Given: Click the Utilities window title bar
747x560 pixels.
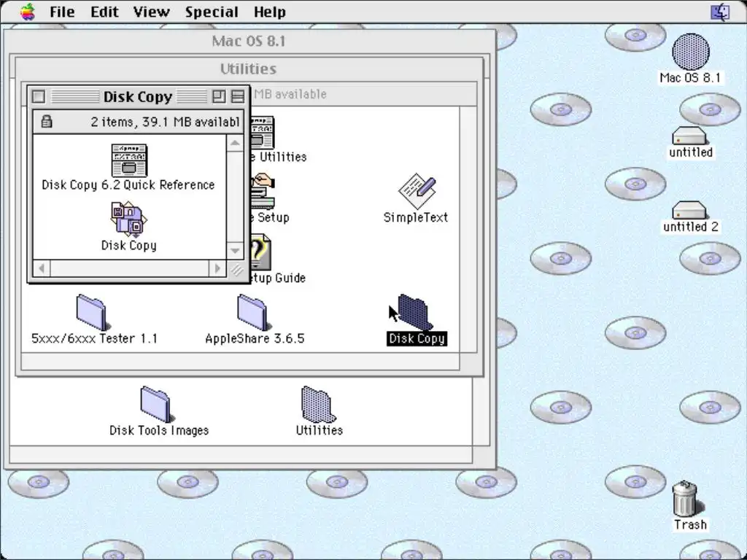Looking at the screenshot, I should click(x=249, y=69).
